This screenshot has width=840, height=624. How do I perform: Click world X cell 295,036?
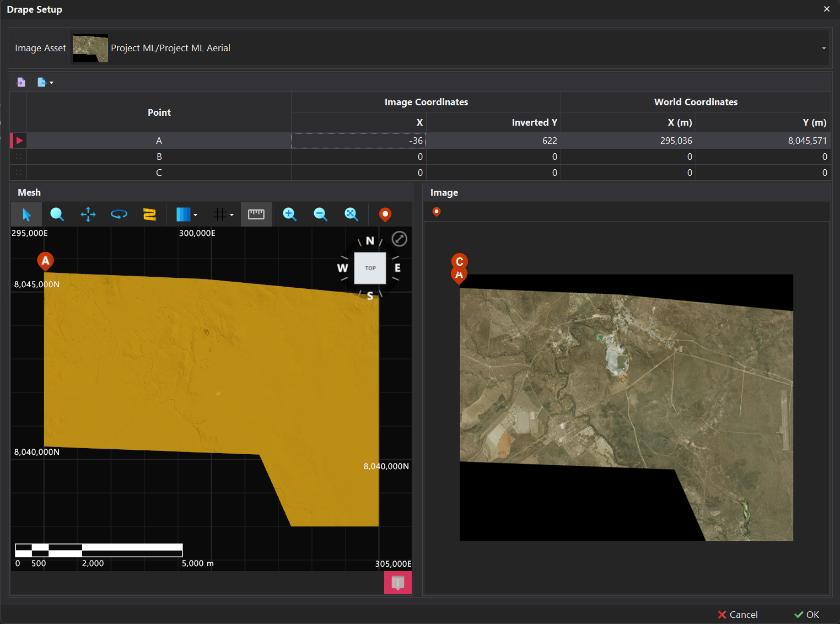pos(628,141)
